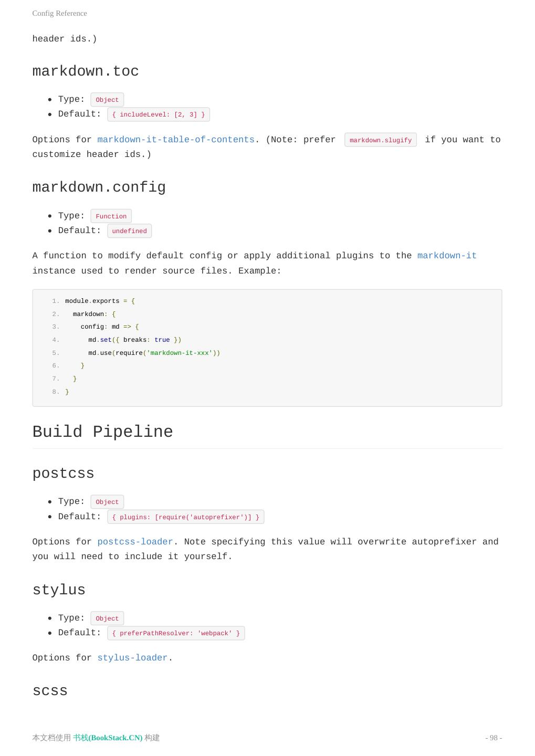The height and width of the screenshot is (756, 535).
Task: Click the stylus section heading
Action: point(59,590)
